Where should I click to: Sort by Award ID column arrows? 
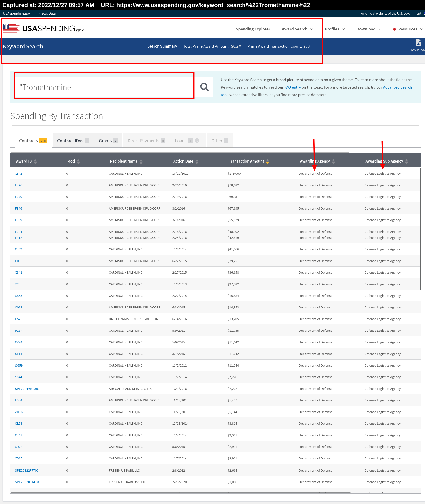pos(35,161)
